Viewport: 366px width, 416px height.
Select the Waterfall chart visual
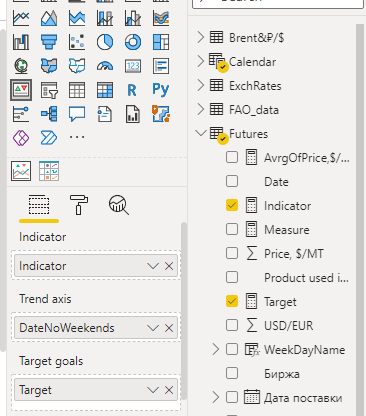[21, 42]
